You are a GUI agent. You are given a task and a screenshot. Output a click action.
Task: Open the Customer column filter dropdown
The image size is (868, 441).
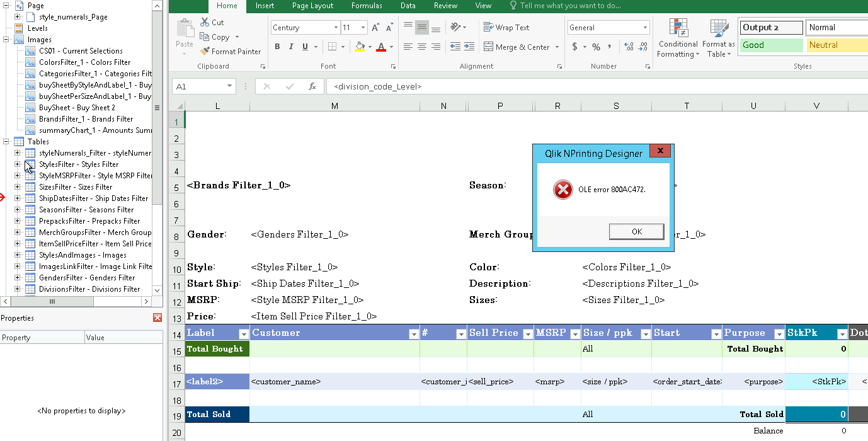click(413, 334)
